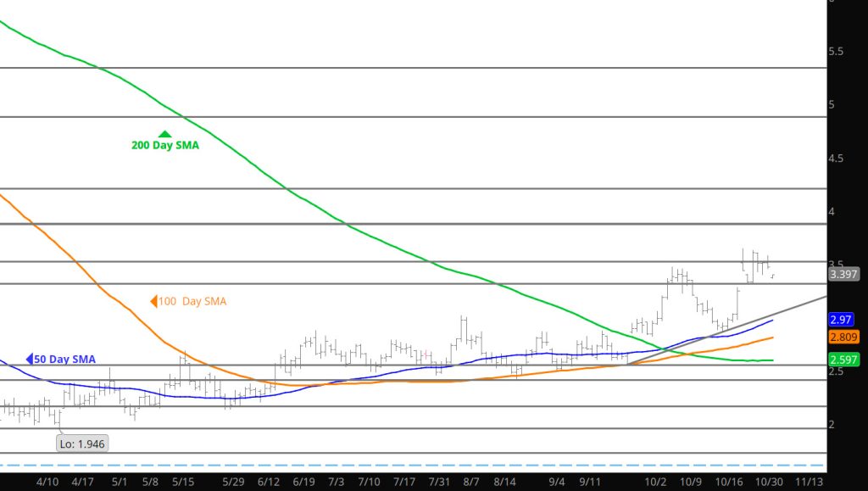
Task: Select the 4/10 date on the time axis
Action: (x=47, y=481)
